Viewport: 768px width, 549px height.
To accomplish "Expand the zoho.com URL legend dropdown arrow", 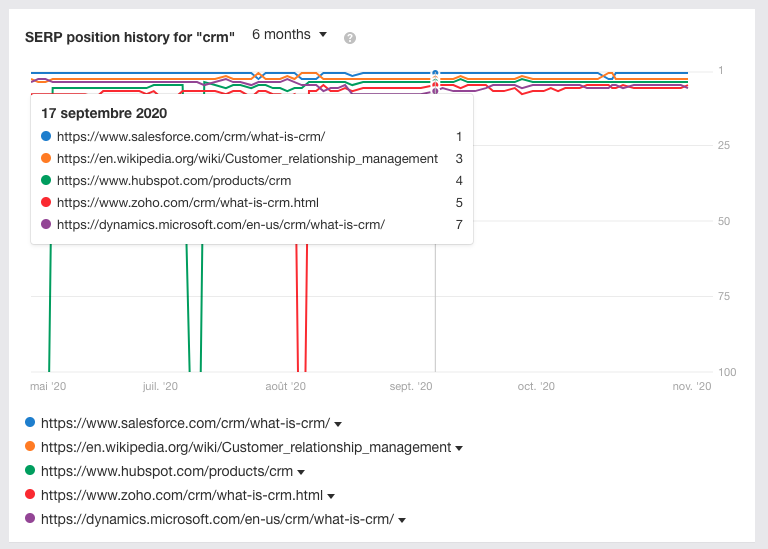I will [331, 496].
